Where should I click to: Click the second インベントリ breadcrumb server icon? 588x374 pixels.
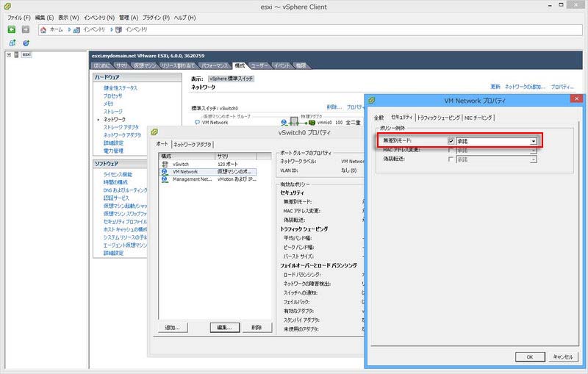(118, 29)
